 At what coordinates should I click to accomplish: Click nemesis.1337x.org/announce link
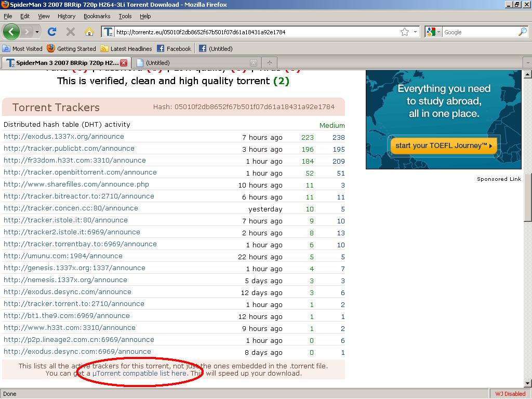coord(65,280)
